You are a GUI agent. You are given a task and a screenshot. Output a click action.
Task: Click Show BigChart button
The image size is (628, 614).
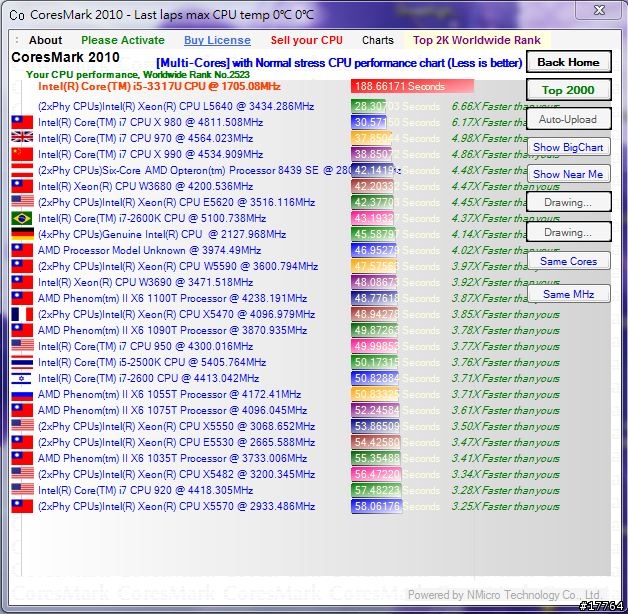pyautogui.click(x=568, y=147)
